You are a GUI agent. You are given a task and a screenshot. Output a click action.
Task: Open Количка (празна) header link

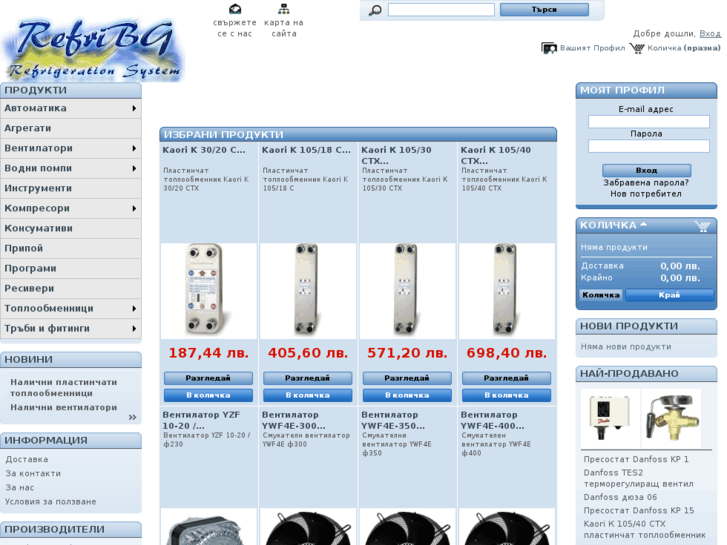coord(684,48)
